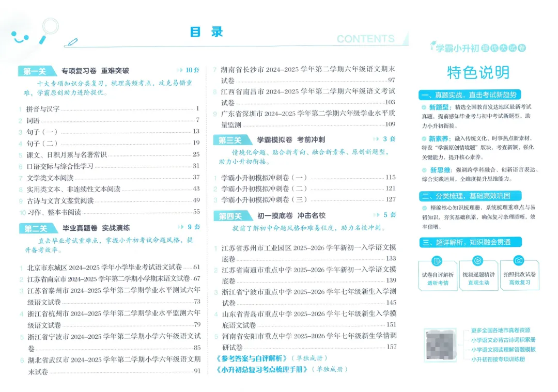Click the camera icon above 拍照批改试卷
Viewport: 558px width, 392px height.
(x=519, y=260)
